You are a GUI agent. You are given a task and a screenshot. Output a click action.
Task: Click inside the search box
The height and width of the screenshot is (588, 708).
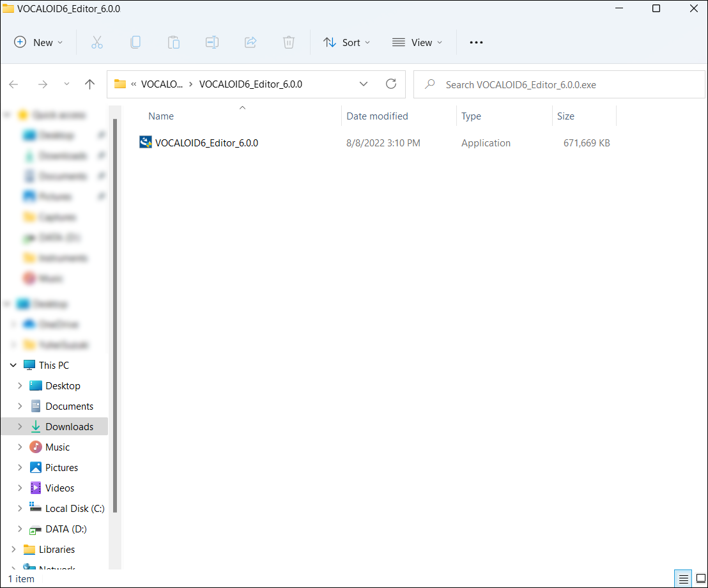click(x=560, y=84)
